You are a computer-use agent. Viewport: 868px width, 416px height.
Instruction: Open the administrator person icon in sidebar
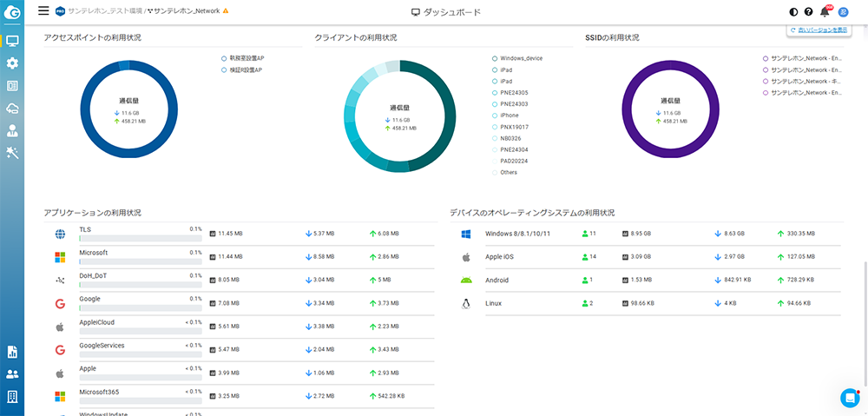click(x=12, y=131)
